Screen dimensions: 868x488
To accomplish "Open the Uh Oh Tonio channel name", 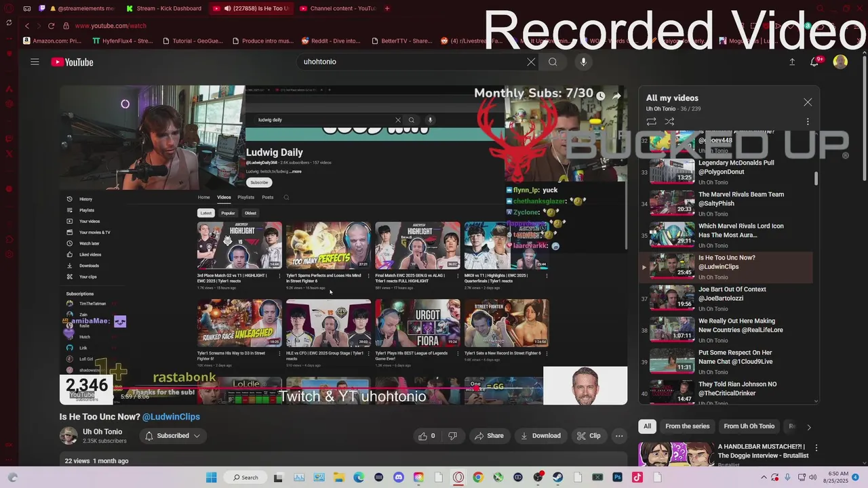I will [x=102, y=432].
